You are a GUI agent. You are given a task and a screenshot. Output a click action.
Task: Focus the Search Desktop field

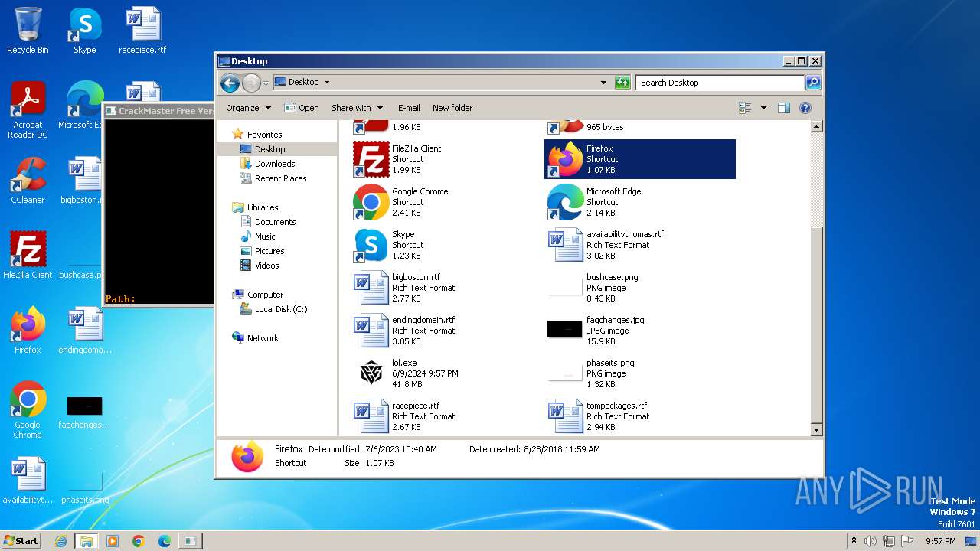click(x=720, y=83)
